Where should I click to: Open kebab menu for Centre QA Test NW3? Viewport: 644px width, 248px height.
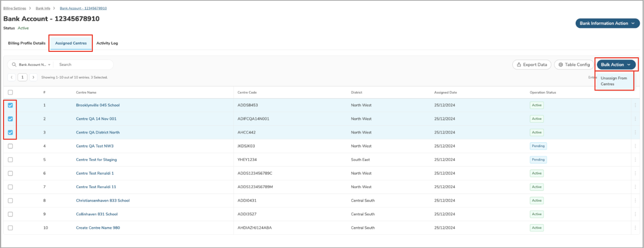[635, 146]
